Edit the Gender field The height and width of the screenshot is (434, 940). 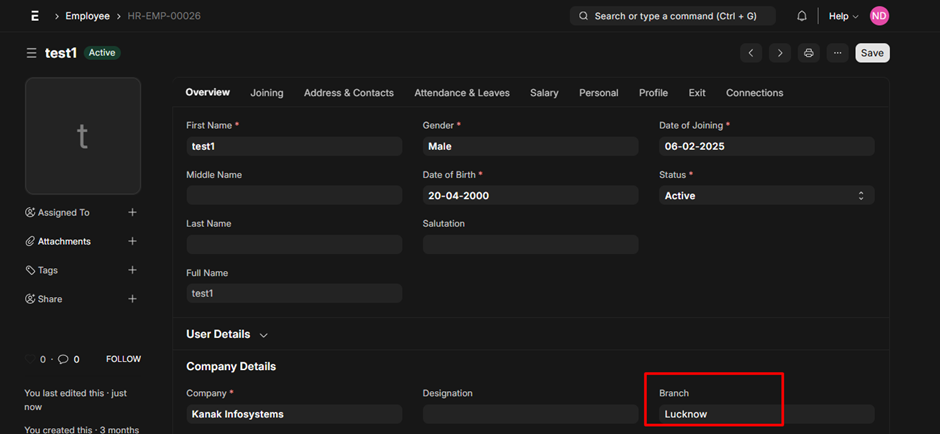[531, 146]
